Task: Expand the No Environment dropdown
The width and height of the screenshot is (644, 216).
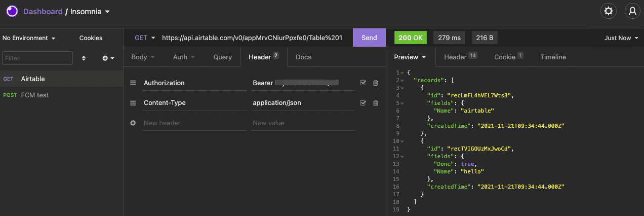Action: click(29, 38)
